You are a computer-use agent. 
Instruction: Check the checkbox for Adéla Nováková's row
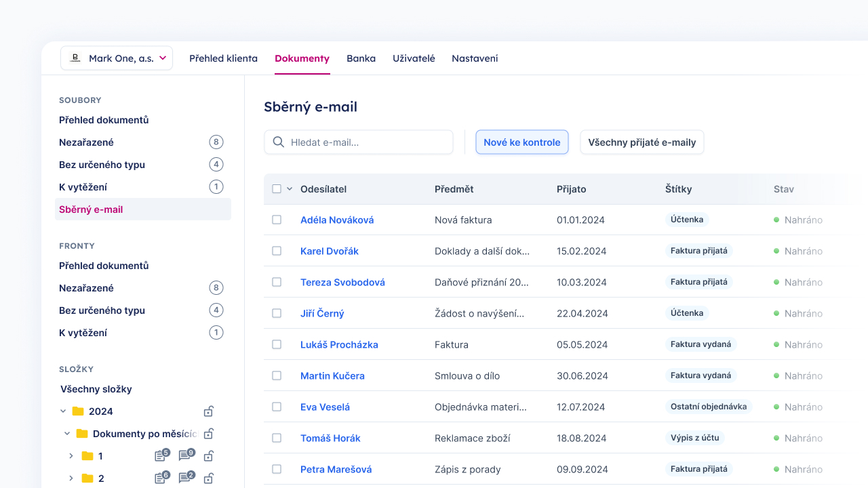(x=276, y=220)
